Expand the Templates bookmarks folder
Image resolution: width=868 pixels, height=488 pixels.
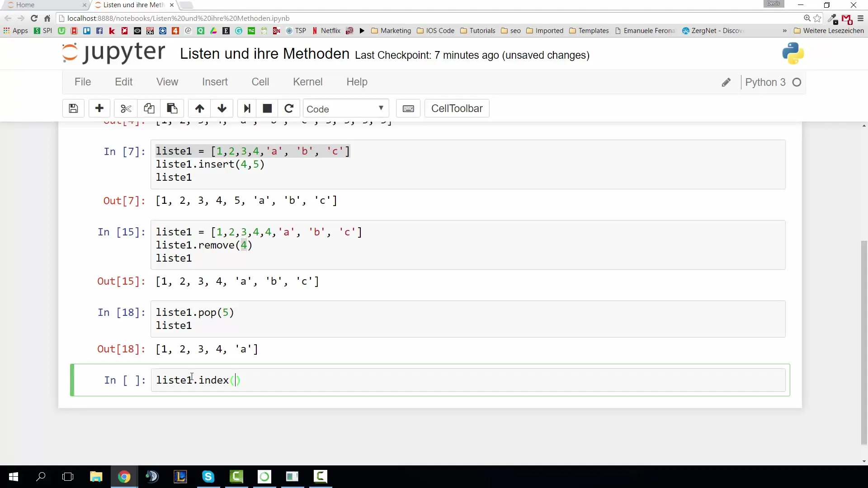click(x=589, y=31)
